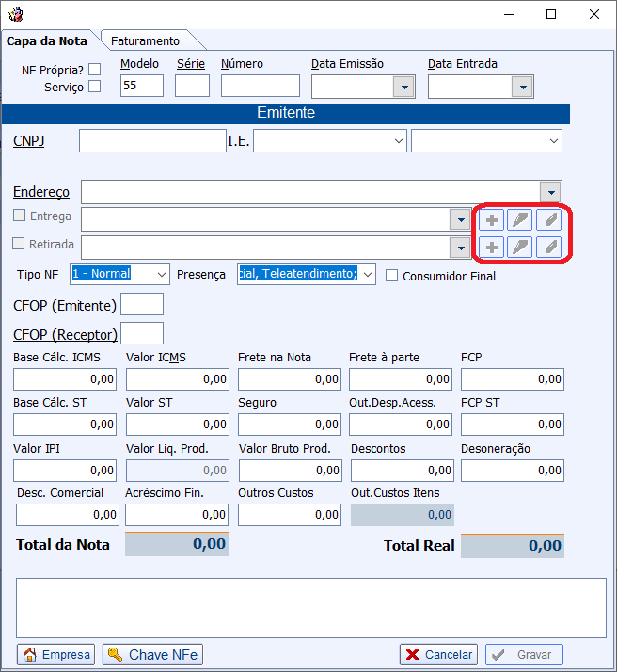The height and width of the screenshot is (672, 617).
Task: Click the edit pencil icon in the Retirada row
Action: point(520,248)
